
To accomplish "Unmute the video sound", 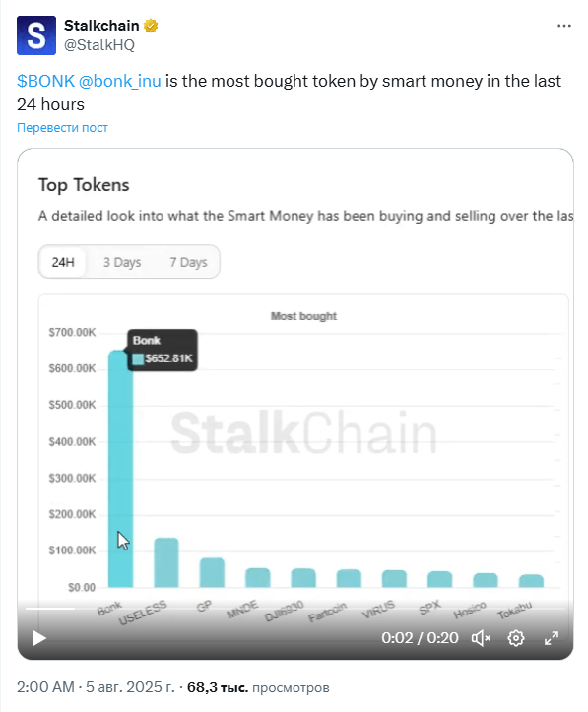I will coord(481,638).
